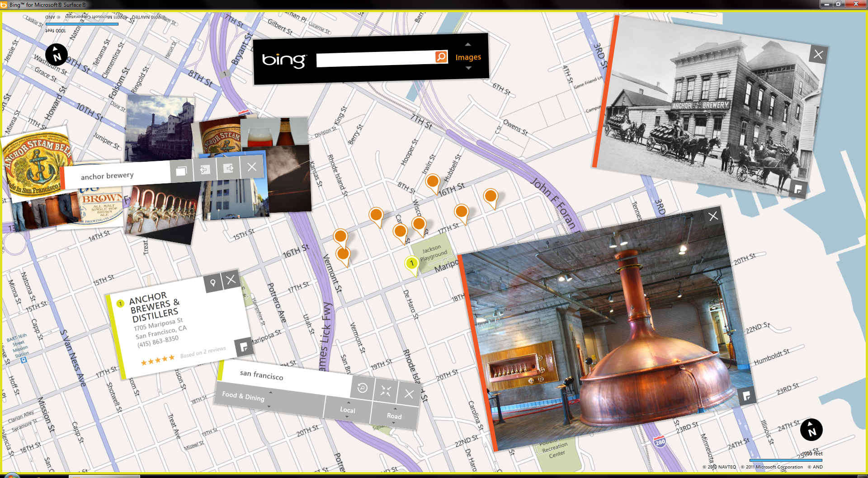The image size is (868, 478).
Task: Click the (415) 863-8350 phone number
Action: [x=158, y=341]
